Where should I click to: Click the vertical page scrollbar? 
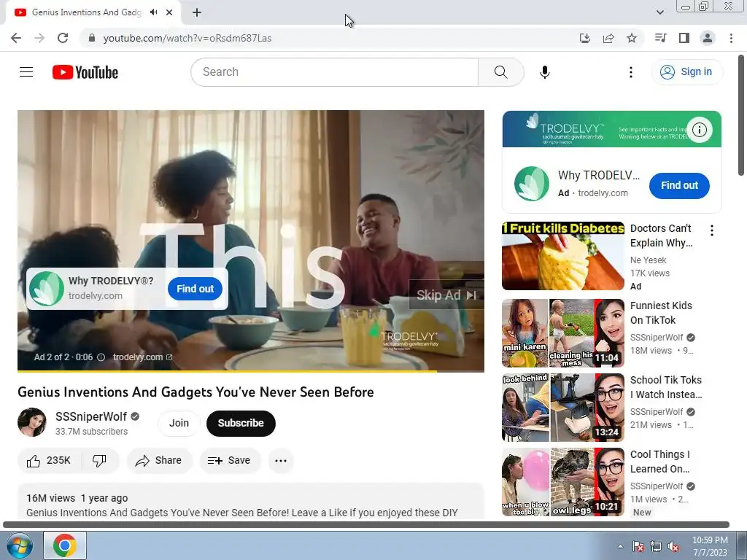[x=742, y=114]
